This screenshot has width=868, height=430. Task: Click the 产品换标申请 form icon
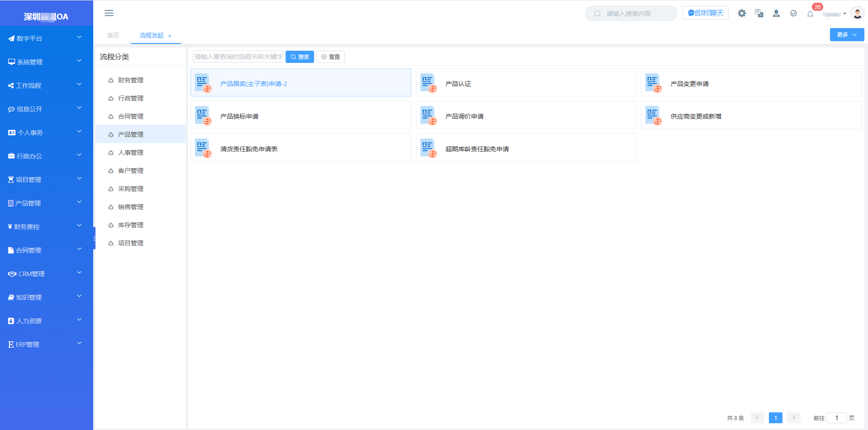[x=203, y=115]
